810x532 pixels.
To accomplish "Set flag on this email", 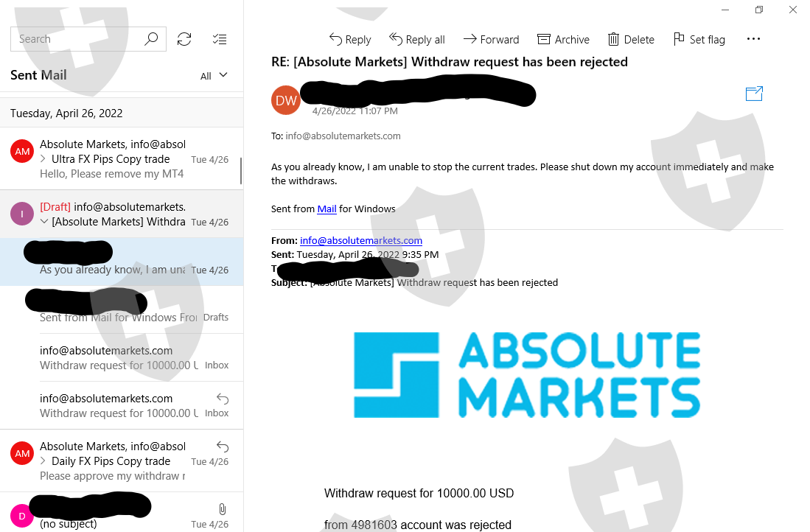I will (699, 39).
